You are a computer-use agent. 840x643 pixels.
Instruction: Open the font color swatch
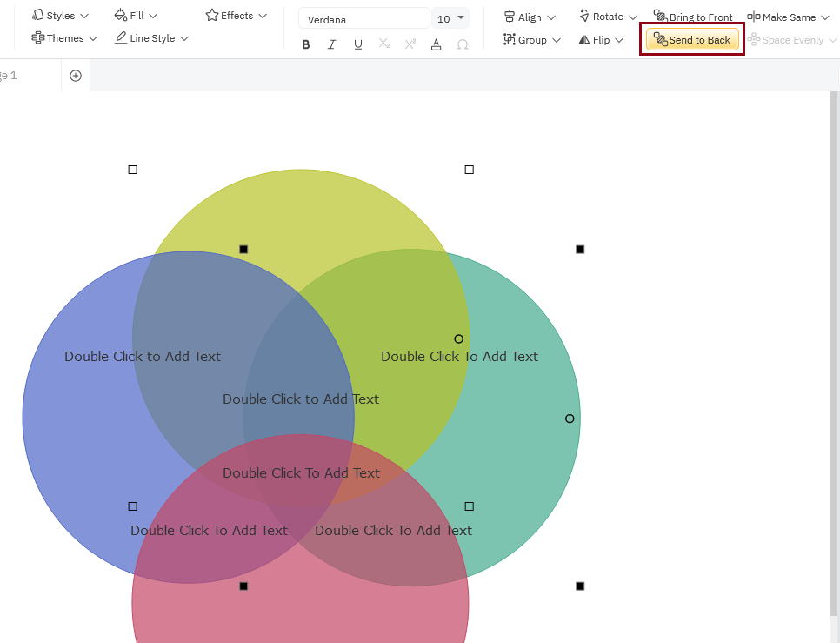[x=437, y=44]
